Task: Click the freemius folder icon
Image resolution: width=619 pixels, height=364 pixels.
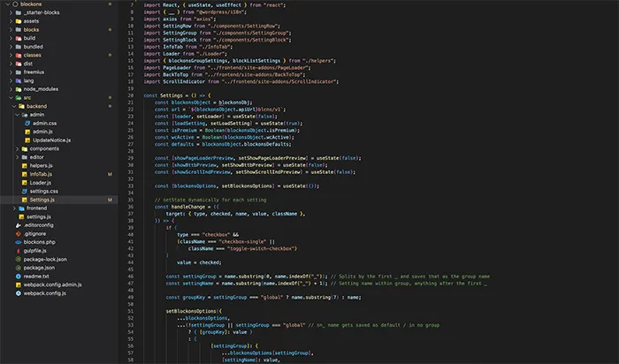Action: pyautogui.click(x=19, y=72)
